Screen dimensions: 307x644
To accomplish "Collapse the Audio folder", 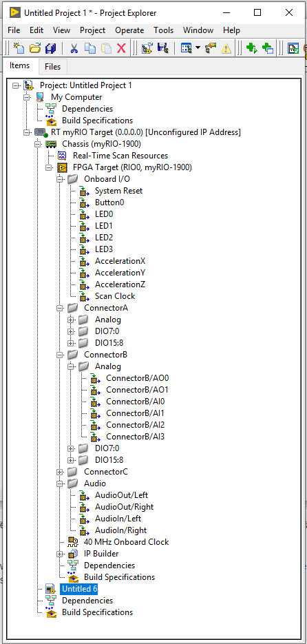I will tap(60, 484).
